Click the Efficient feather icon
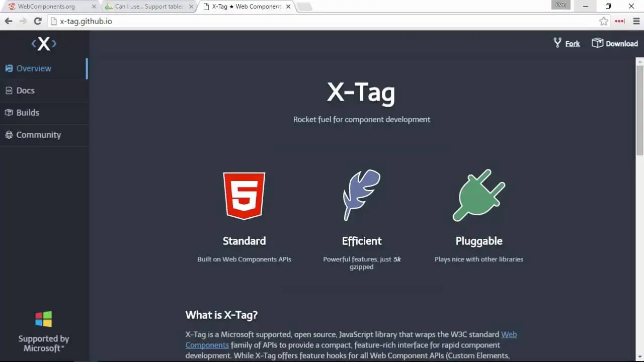644x362 pixels. pos(361,195)
